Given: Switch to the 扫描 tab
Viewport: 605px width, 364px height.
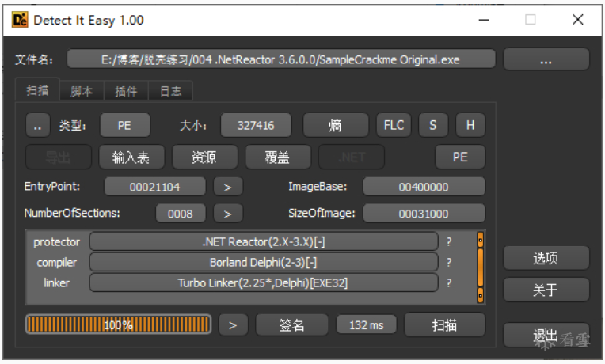Looking at the screenshot, I should click(37, 91).
